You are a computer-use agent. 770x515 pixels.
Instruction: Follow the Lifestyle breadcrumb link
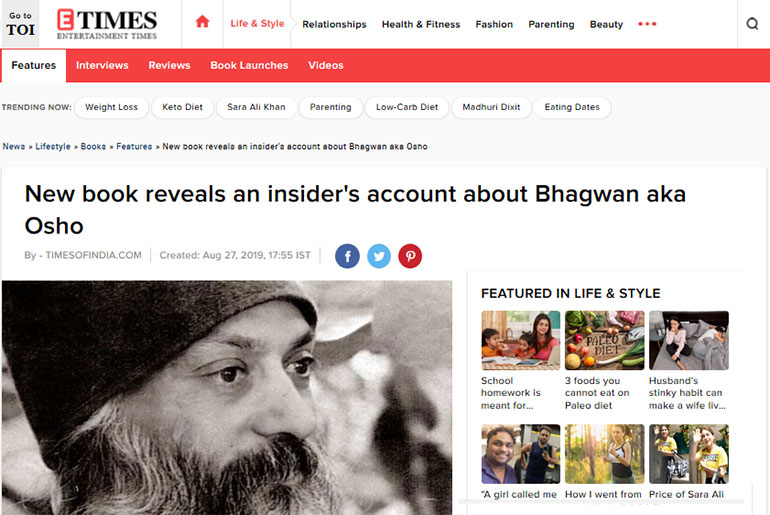[53, 146]
